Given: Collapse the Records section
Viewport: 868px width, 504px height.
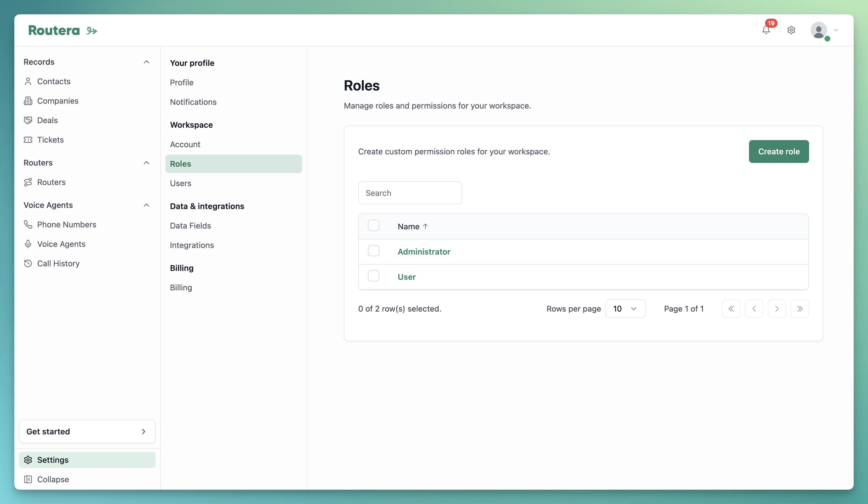Looking at the screenshot, I should pyautogui.click(x=146, y=62).
